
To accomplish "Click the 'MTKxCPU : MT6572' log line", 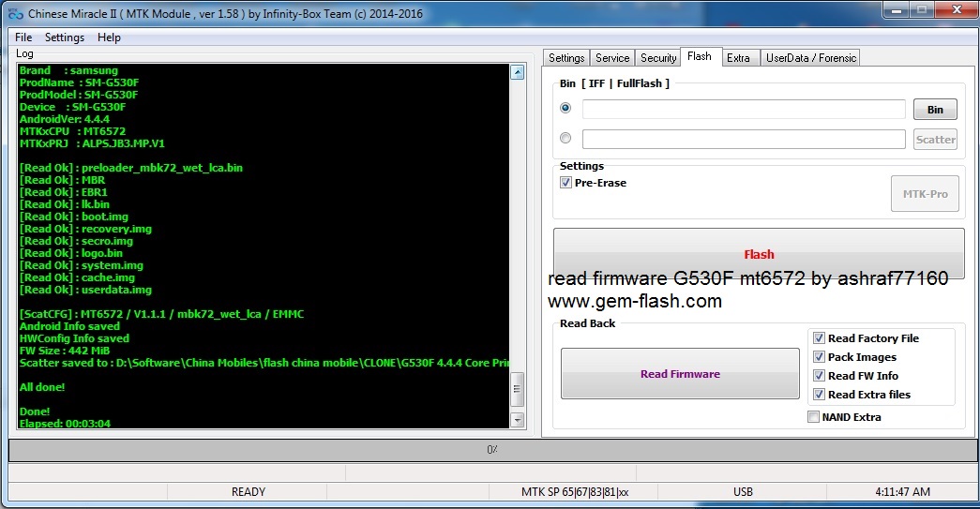I will tap(72, 131).
